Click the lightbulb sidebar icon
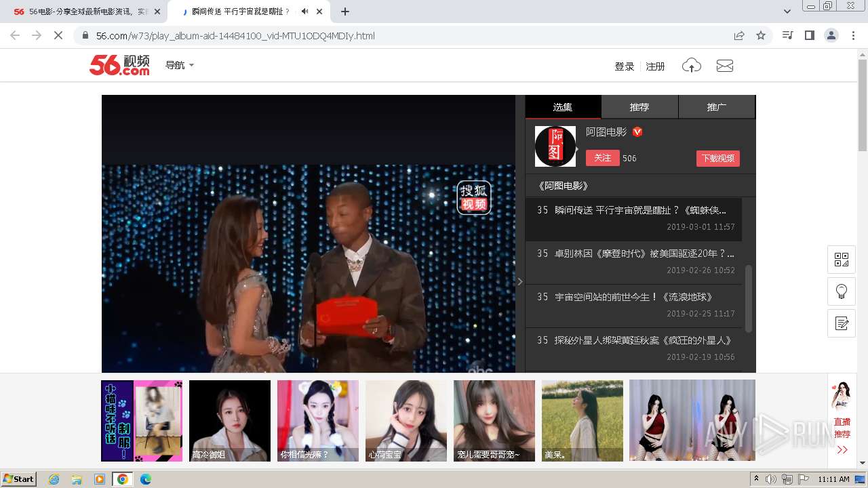868x488 pixels. pos(842,291)
